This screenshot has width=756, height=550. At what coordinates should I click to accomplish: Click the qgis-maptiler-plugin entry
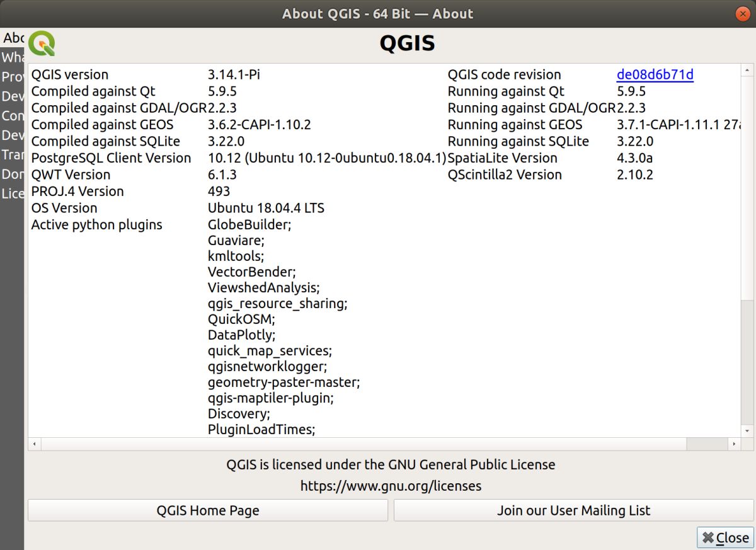click(271, 398)
